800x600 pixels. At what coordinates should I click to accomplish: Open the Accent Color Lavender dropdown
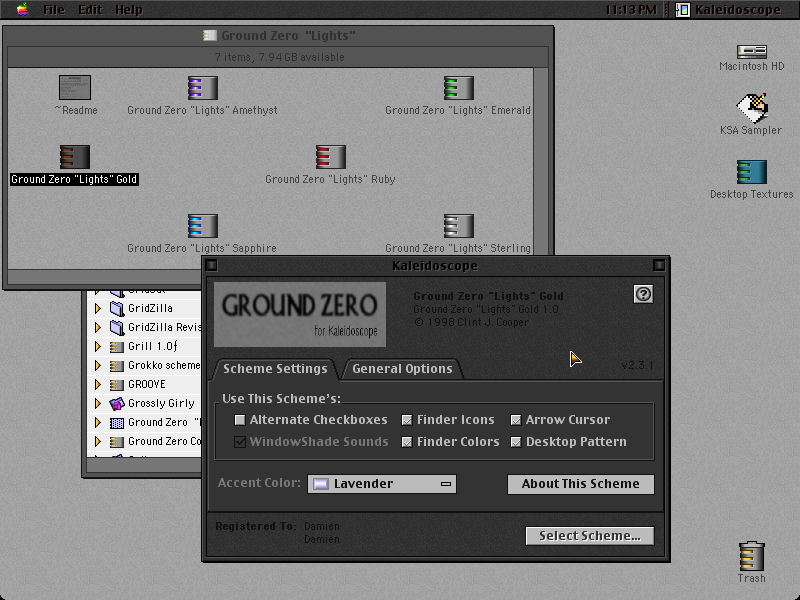[382, 484]
